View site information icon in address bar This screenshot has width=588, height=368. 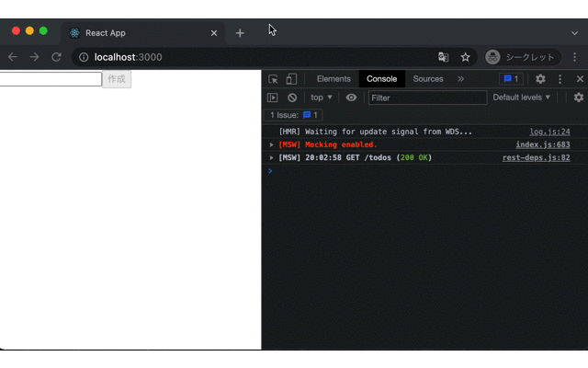click(x=84, y=57)
